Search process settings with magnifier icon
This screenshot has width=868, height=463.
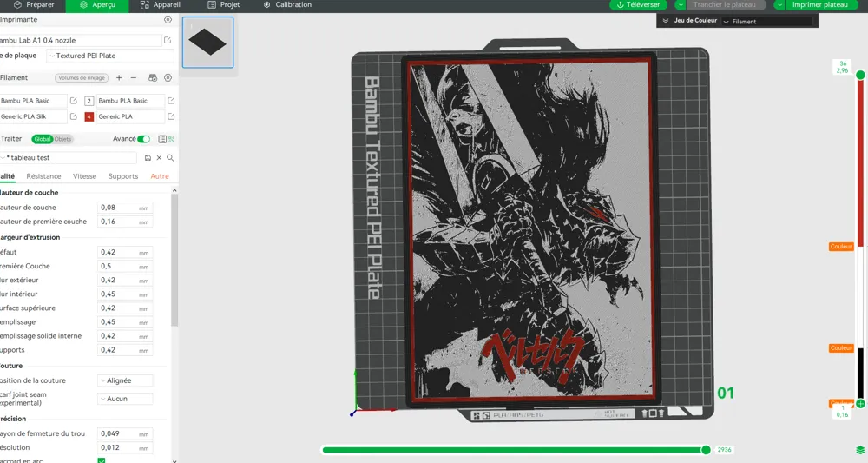170,158
